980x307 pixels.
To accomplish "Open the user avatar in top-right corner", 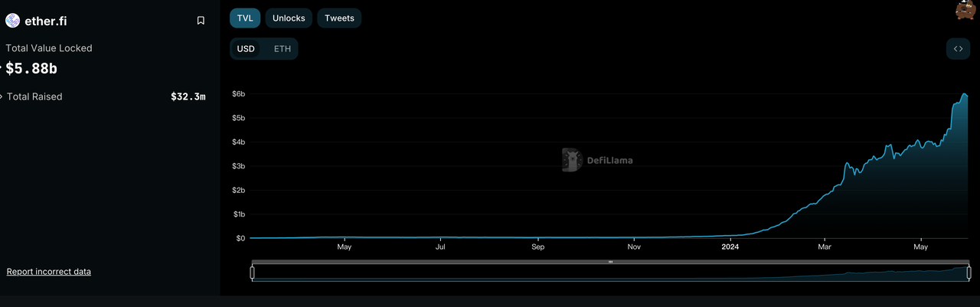I will click(x=965, y=9).
